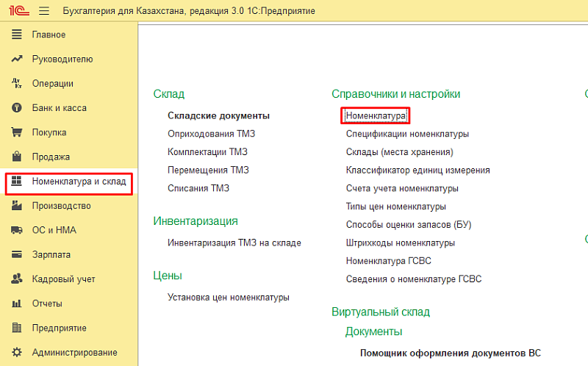Open Установка цен номенклатуры
Image resolution: width=588 pixels, height=366 pixels.
pos(228,297)
